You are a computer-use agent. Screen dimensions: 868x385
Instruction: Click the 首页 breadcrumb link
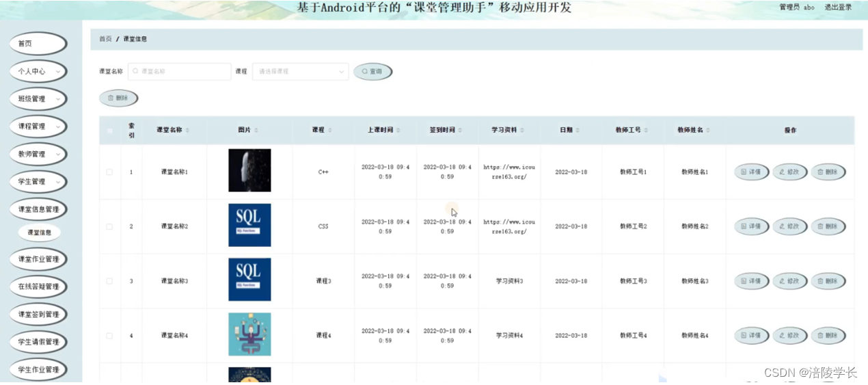pyautogui.click(x=105, y=39)
